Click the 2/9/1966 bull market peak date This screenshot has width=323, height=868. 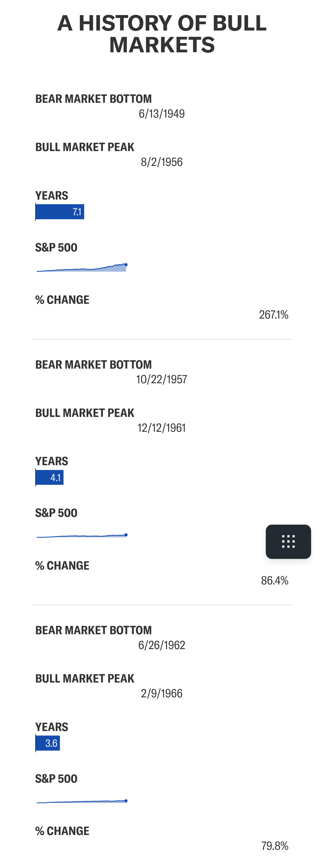(x=161, y=694)
